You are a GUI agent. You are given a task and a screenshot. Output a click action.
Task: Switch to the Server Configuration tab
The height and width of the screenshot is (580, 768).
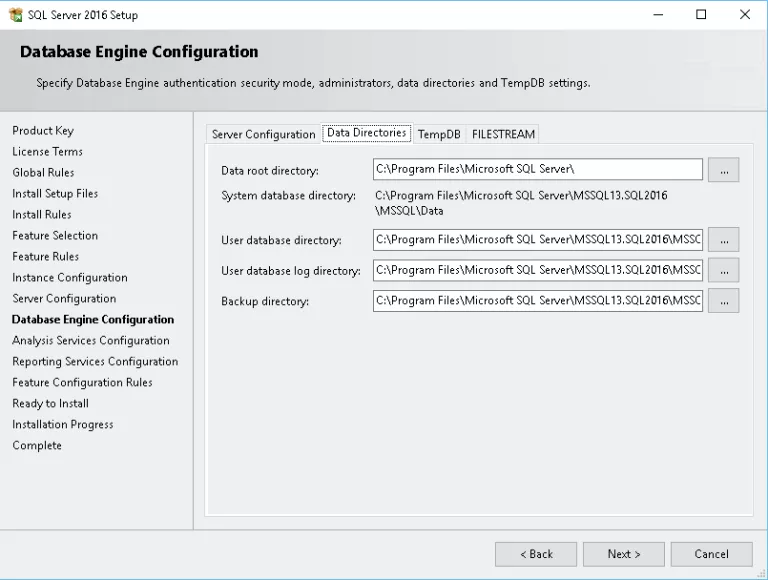pos(264,134)
